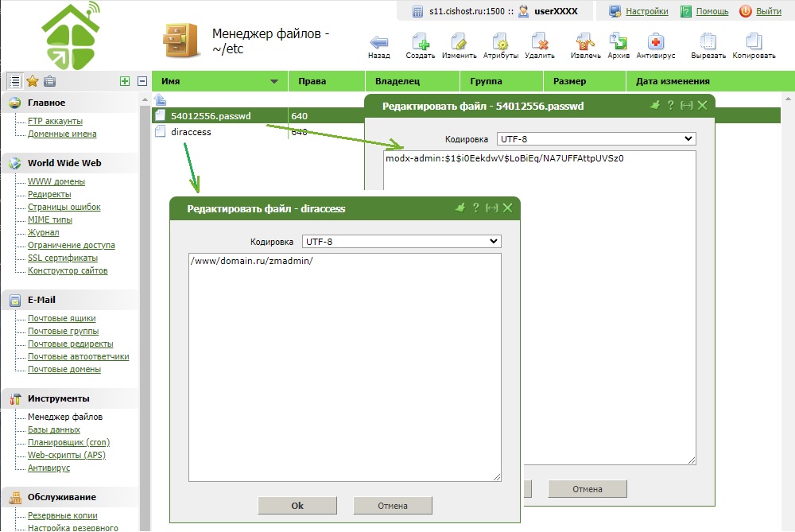
Task: Expand all menu sections with plus icon
Action: [x=124, y=81]
